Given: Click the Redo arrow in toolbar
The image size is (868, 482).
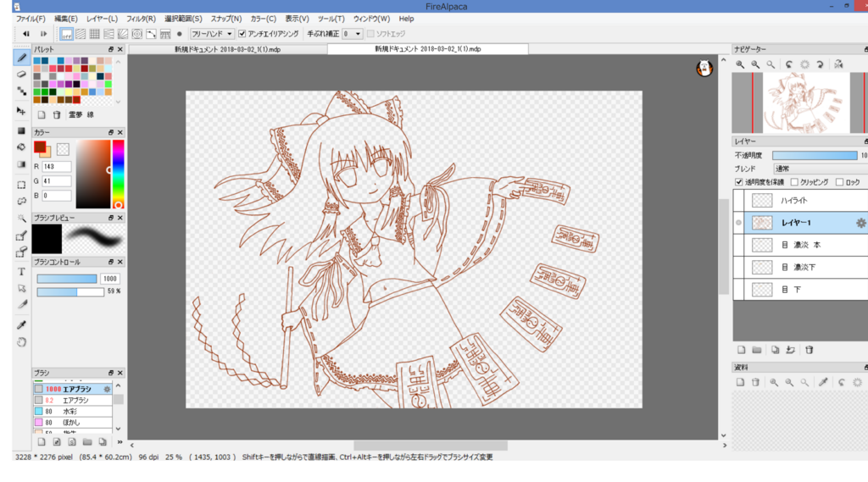Looking at the screenshot, I should click(x=43, y=34).
